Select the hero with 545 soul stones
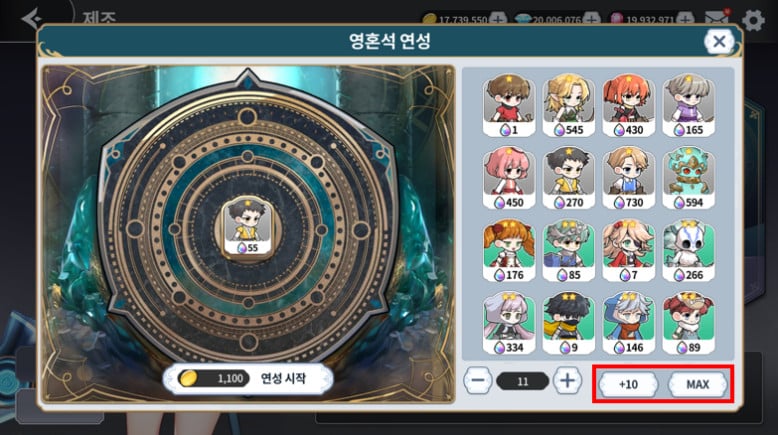The width and height of the screenshot is (778, 435). coord(568,105)
